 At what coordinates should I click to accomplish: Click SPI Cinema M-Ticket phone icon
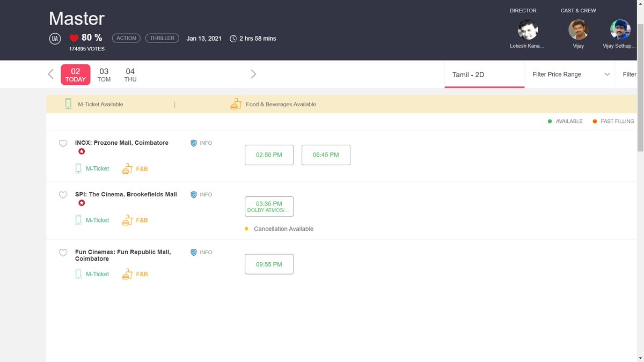click(x=78, y=220)
